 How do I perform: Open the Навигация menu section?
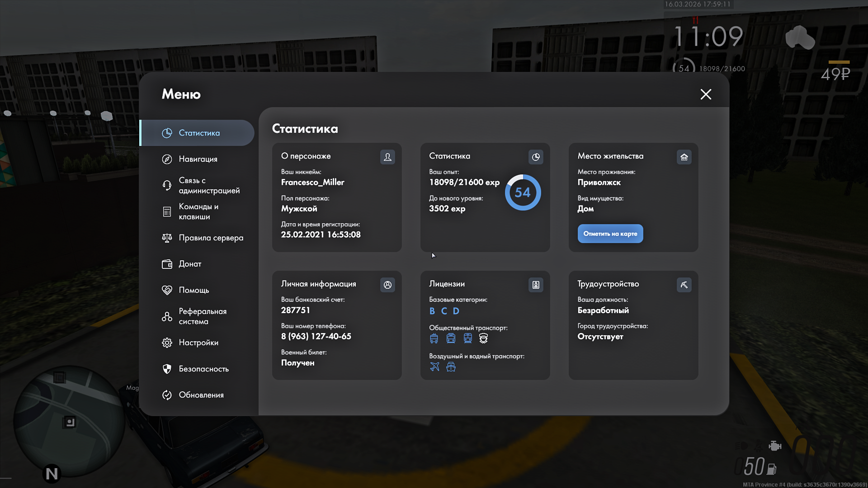click(198, 159)
